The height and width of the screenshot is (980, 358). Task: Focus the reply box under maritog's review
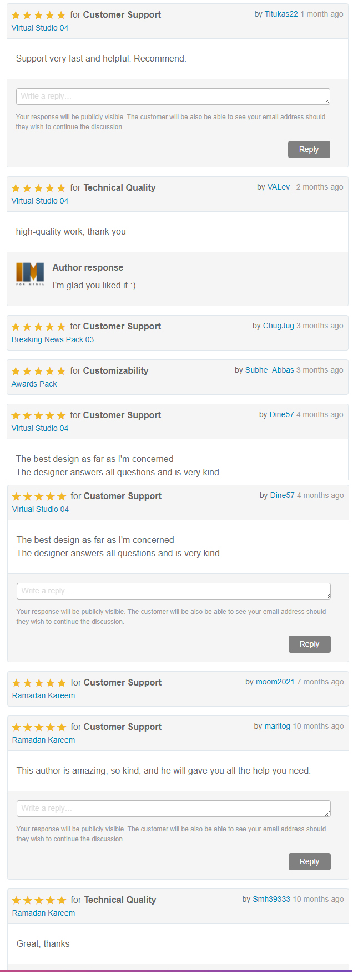174,809
